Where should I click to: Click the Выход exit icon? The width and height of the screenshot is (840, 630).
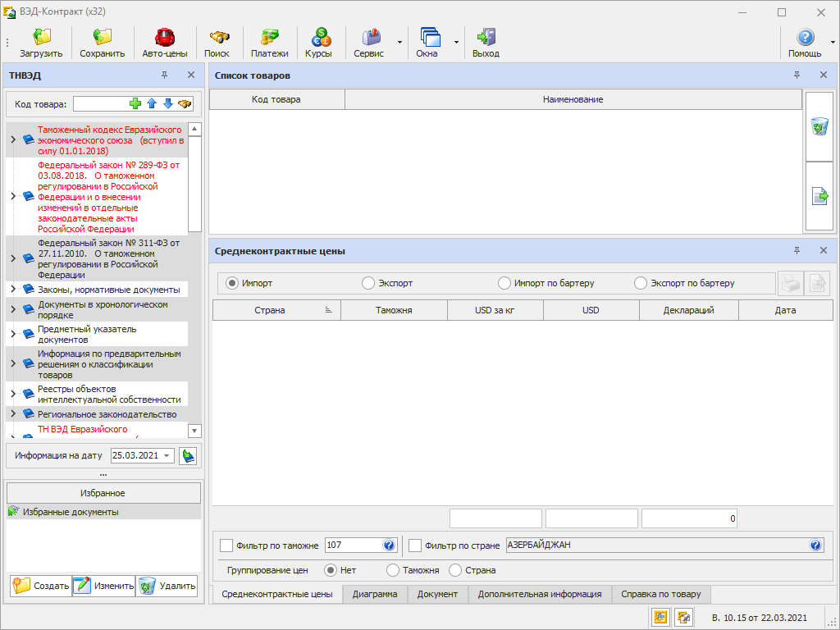(x=486, y=38)
